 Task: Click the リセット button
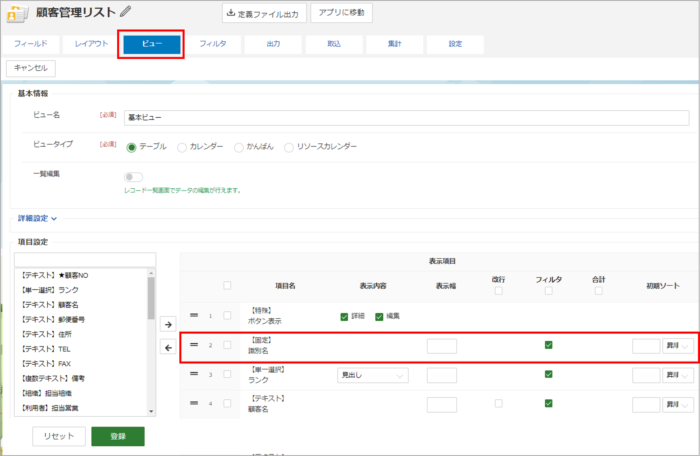tap(59, 436)
